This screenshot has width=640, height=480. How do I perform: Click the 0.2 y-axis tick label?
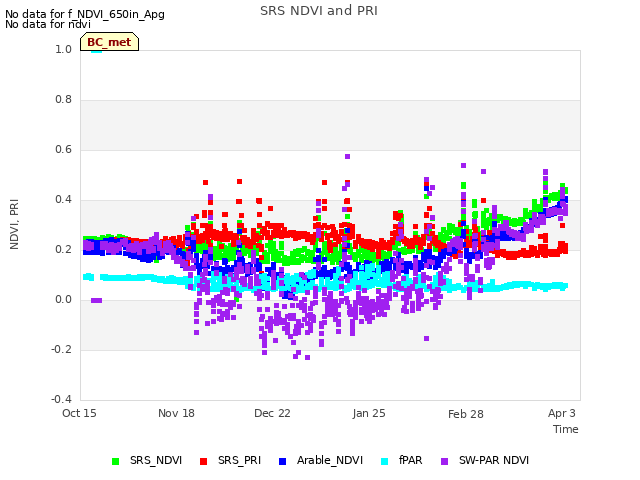click(63, 249)
